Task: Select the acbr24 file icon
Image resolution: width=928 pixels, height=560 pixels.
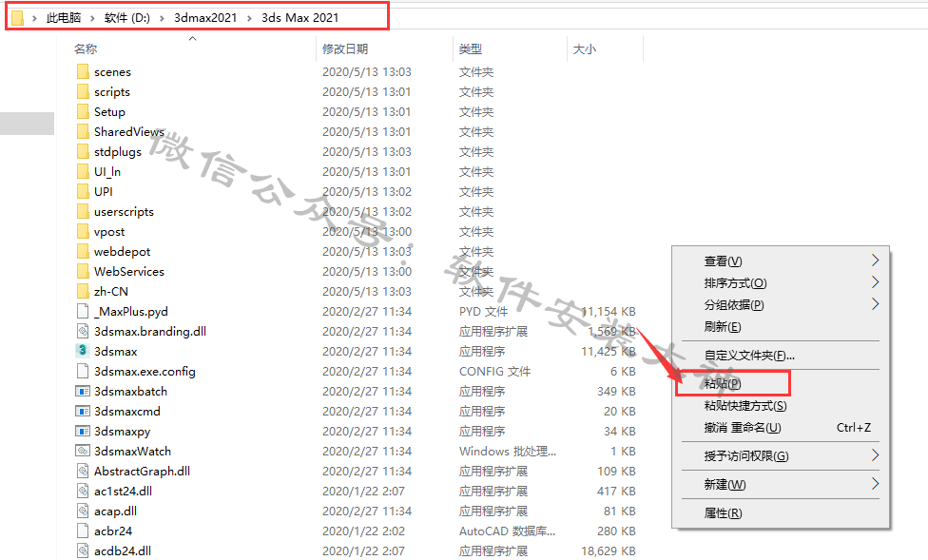Action: click(x=83, y=531)
